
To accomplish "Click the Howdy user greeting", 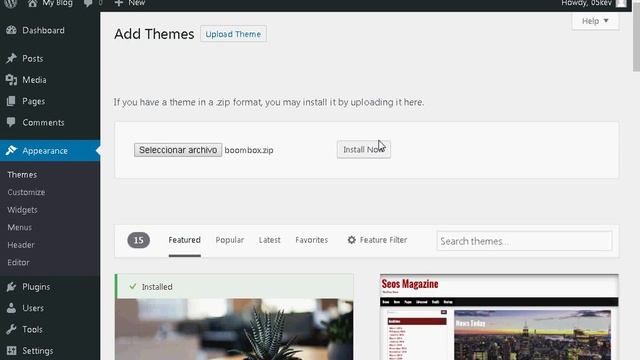I will coord(587,3).
